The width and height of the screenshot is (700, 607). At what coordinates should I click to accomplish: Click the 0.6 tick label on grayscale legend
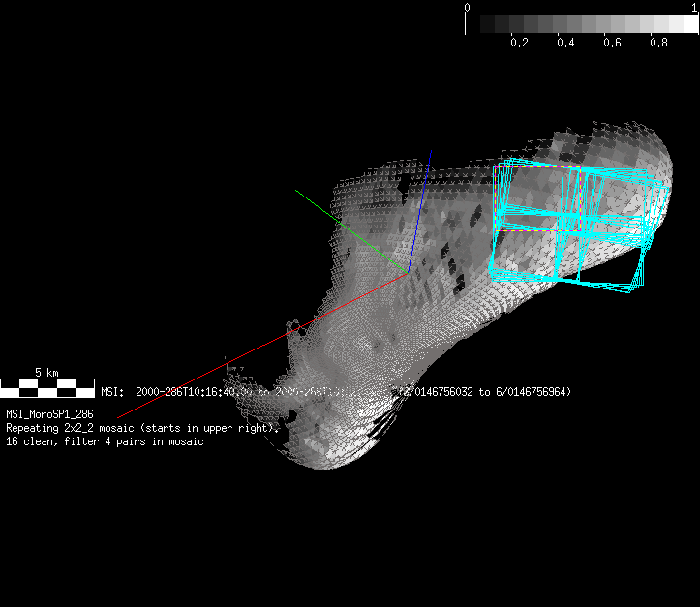[612, 43]
